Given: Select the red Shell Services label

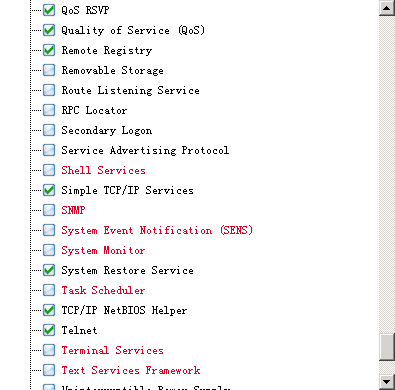Looking at the screenshot, I should (x=103, y=170).
